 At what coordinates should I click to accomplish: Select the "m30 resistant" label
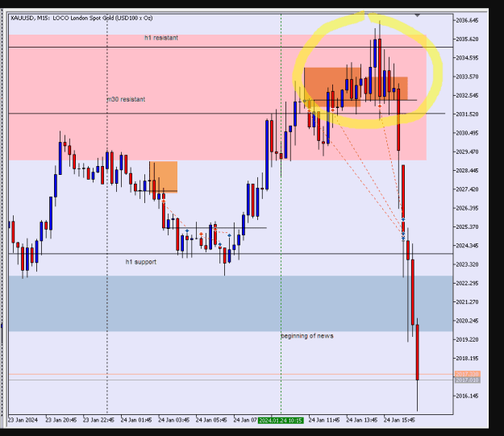126,100
